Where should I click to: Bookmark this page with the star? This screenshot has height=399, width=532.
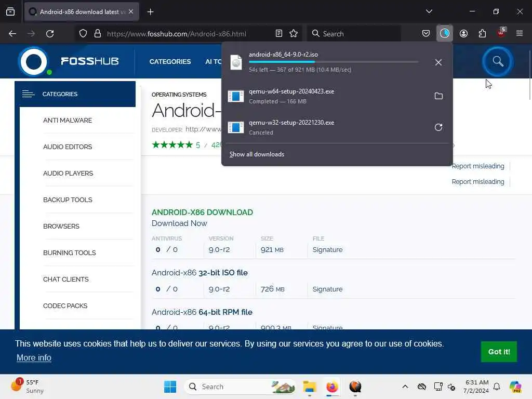click(x=294, y=33)
